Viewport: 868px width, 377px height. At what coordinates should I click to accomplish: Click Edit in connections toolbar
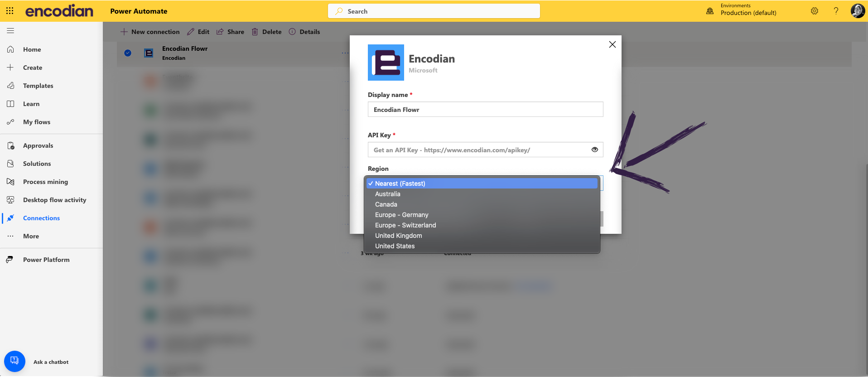click(198, 32)
